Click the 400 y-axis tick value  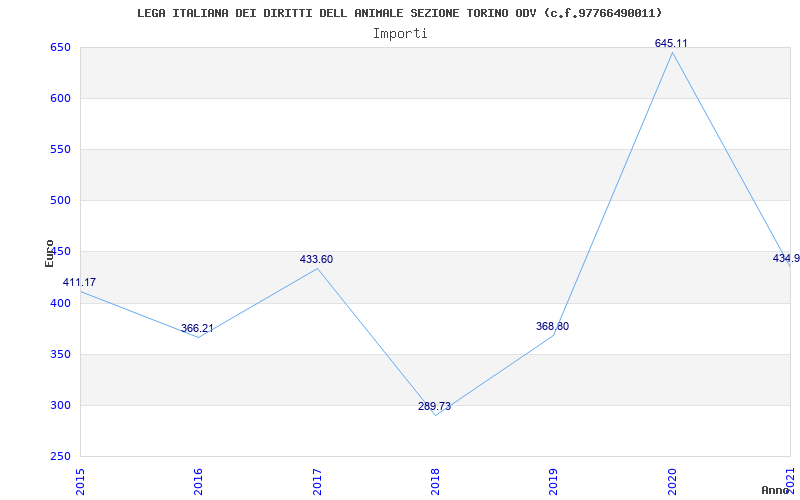(x=60, y=303)
